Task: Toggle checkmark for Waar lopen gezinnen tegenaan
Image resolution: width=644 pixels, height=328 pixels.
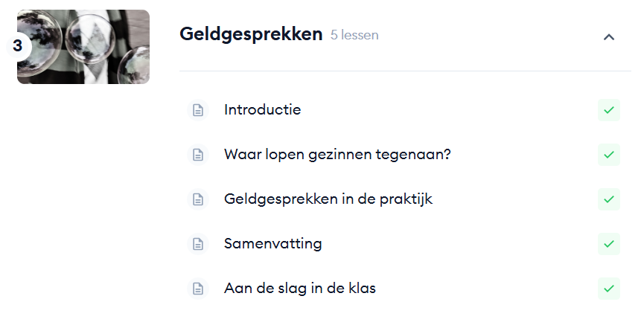Action: point(608,155)
